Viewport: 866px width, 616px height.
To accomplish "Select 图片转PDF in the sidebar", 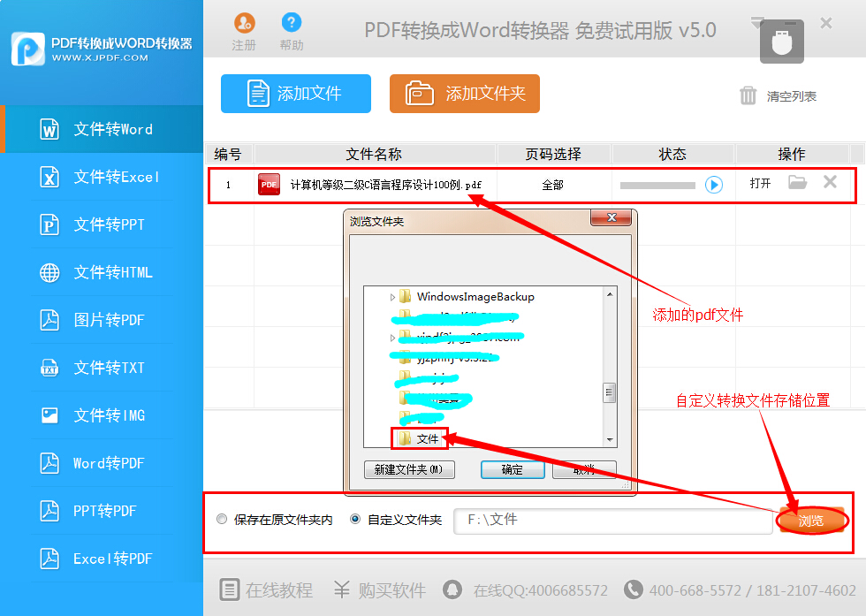I will point(103,320).
